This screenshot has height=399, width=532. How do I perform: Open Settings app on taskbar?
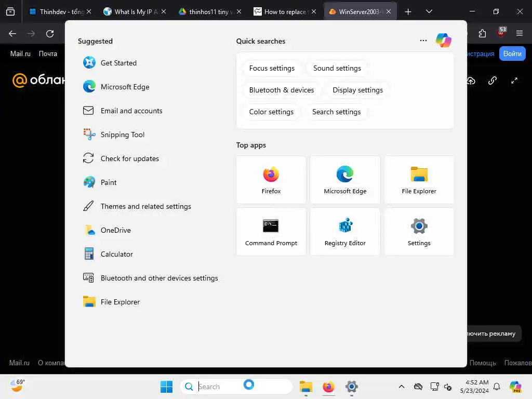pyautogui.click(x=352, y=387)
